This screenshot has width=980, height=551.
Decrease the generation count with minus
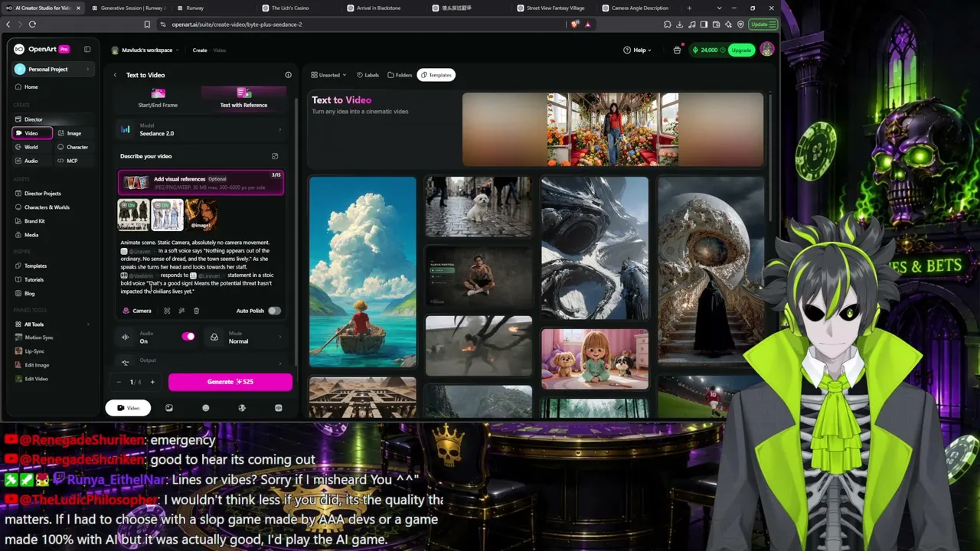tap(119, 382)
